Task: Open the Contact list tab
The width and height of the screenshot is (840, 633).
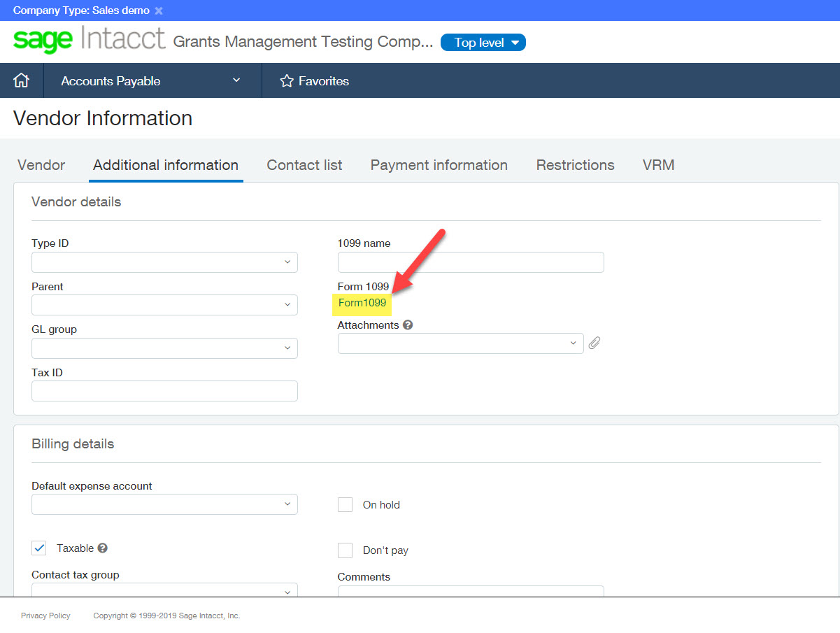Action: click(304, 165)
